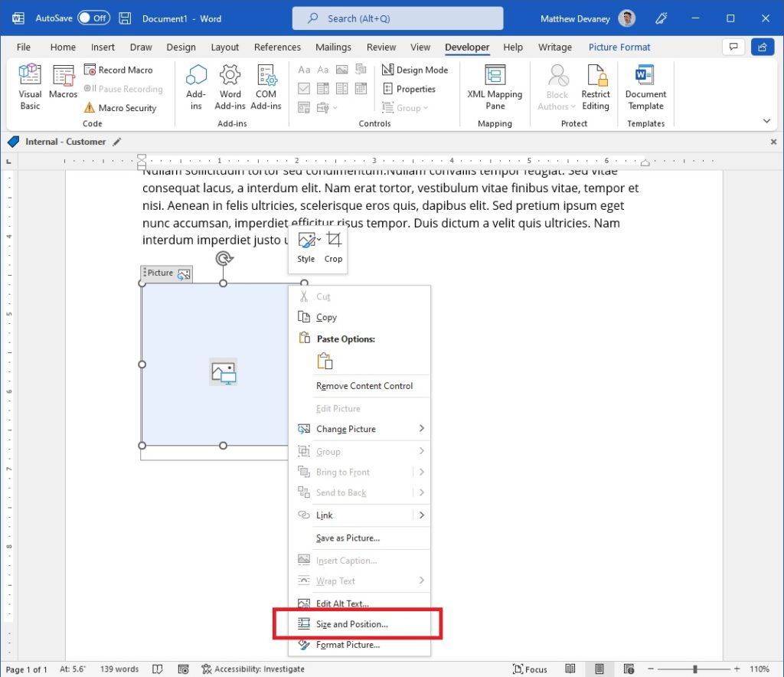The image size is (784, 677).
Task: Click the Record Macro button
Action: pos(119,70)
